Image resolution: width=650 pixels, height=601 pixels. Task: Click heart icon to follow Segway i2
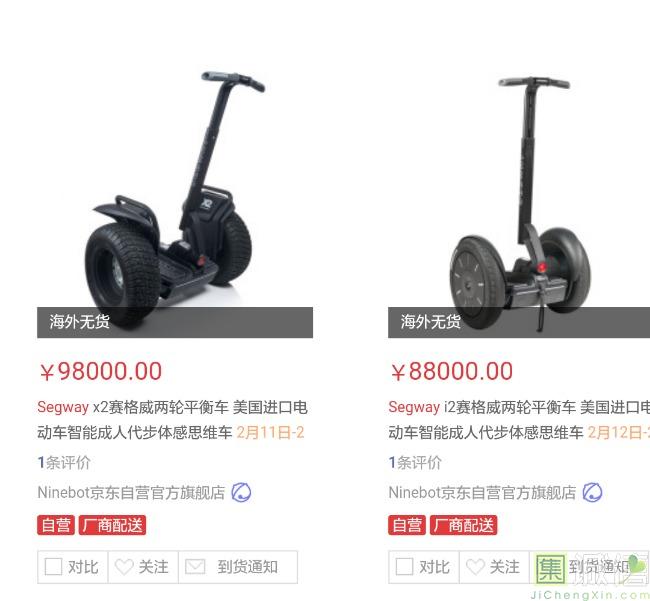coord(475,567)
